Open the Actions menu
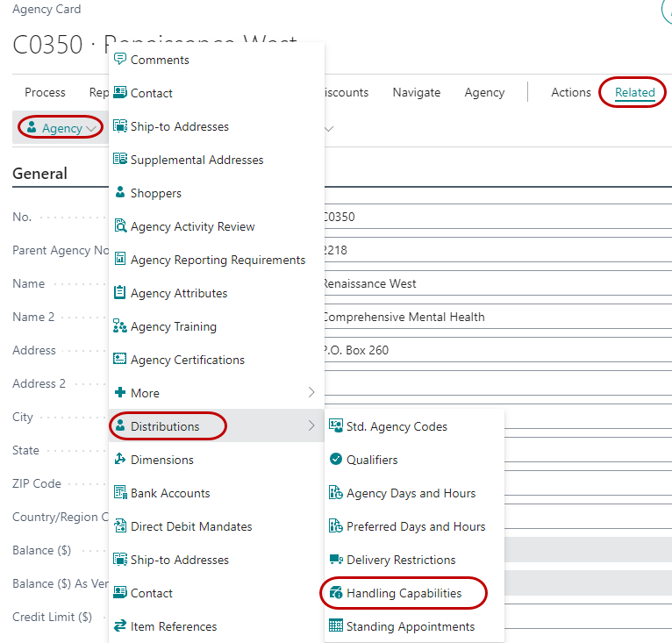The width and height of the screenshot is (672, 643). [x=570, y=92]
